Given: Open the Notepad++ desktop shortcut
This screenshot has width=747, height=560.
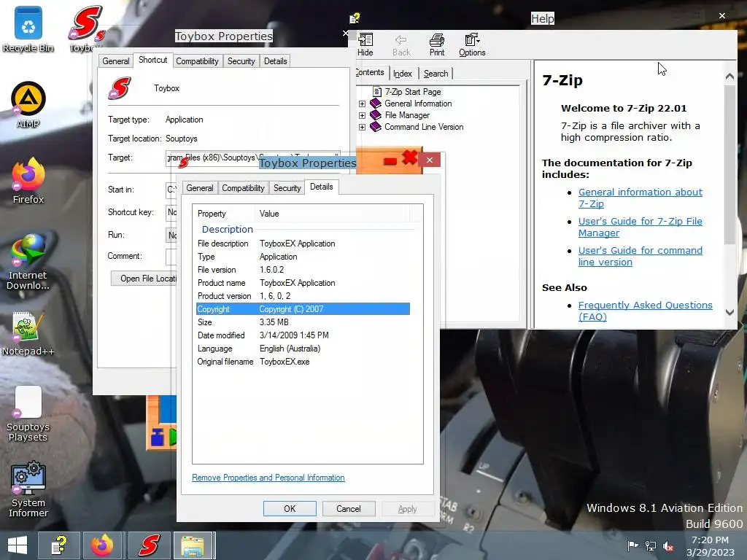Looking at the screenshot, I should tap(28, 333).
